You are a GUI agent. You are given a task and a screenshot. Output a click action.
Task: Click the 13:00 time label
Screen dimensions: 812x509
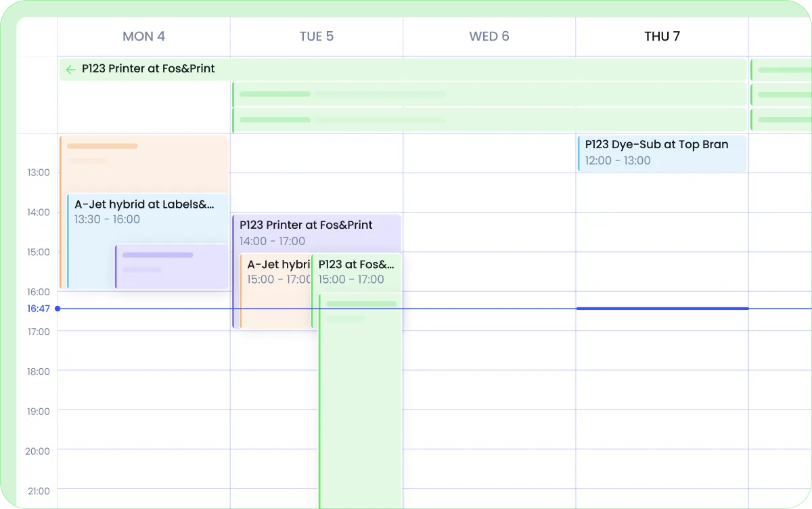tap(39, 173)
